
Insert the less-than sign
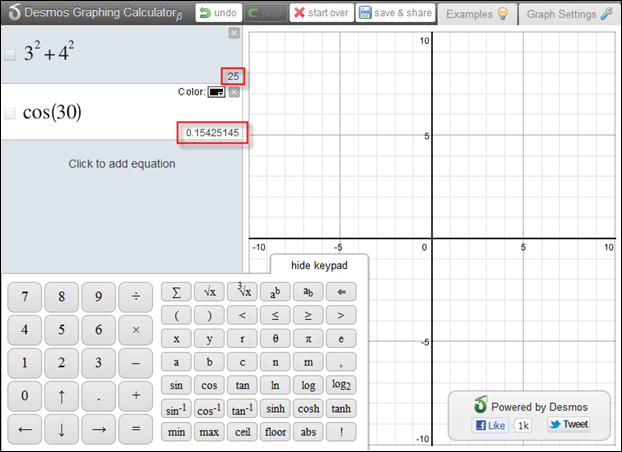242,315
